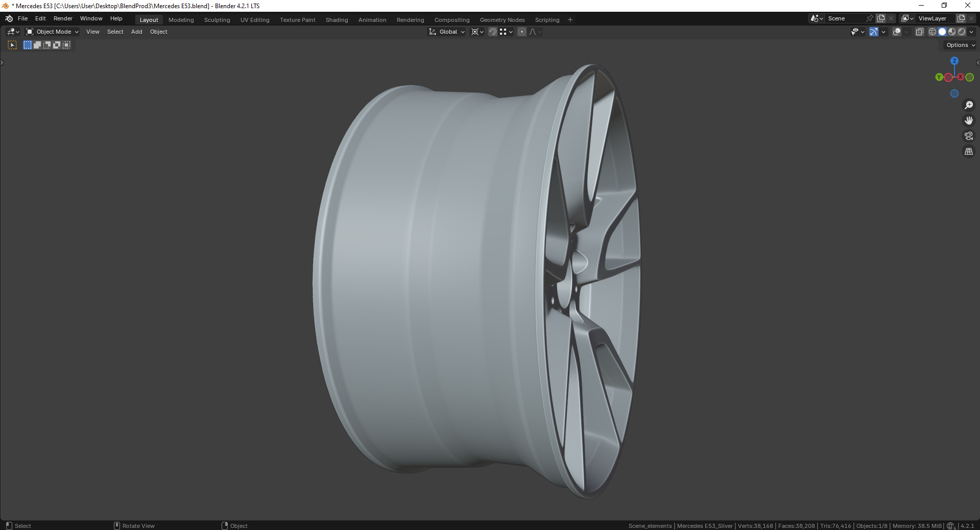Image resolution: width=980 pixels, height=530 pixels.
Task: Open the viewport Object menu
Action: click(159, 32)
